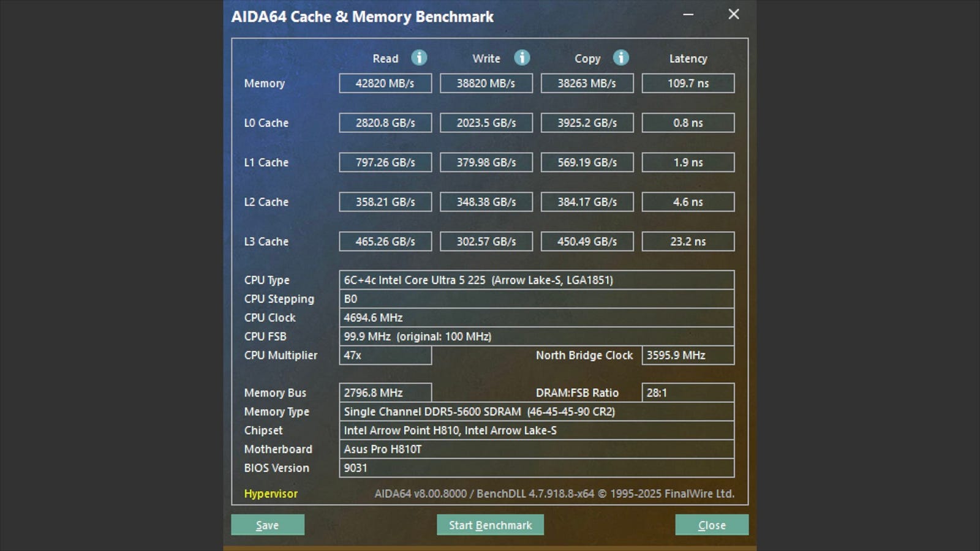Viewport: 980px width, 551px height.
Task: Click the CPU Multiplier 47x field
Action: click(385, 355)
